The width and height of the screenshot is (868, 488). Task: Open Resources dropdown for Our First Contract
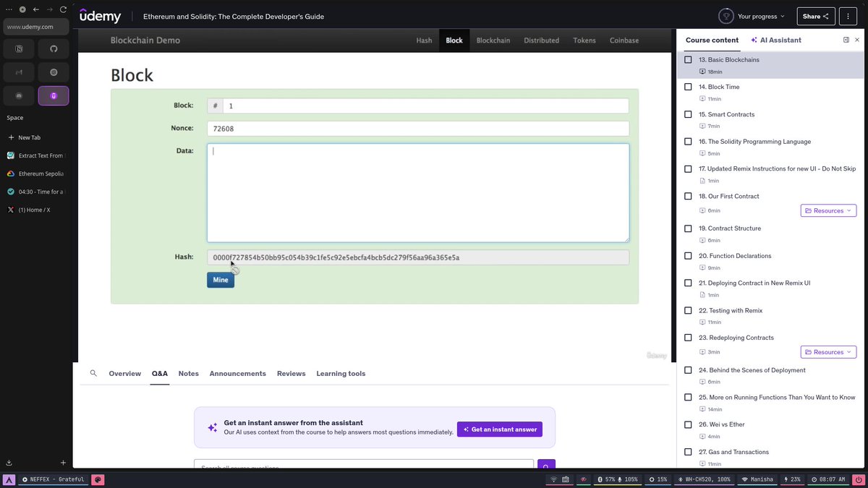[828, 210]
